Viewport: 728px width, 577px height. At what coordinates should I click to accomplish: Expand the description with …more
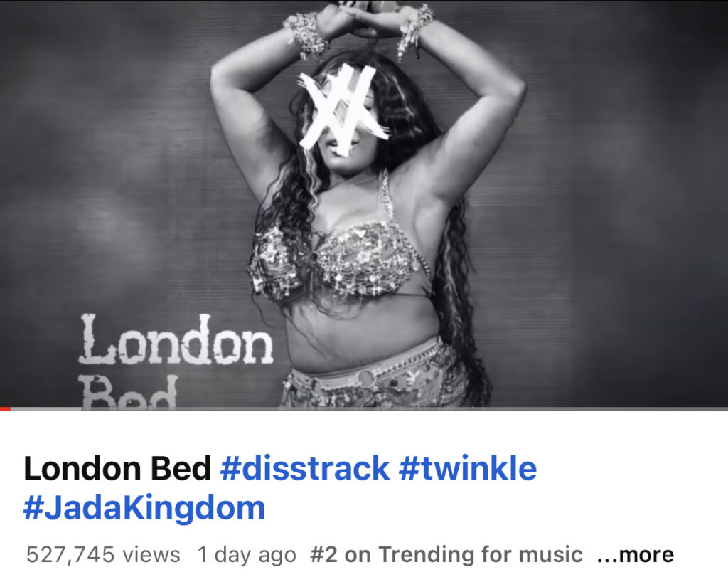[635, 554]
